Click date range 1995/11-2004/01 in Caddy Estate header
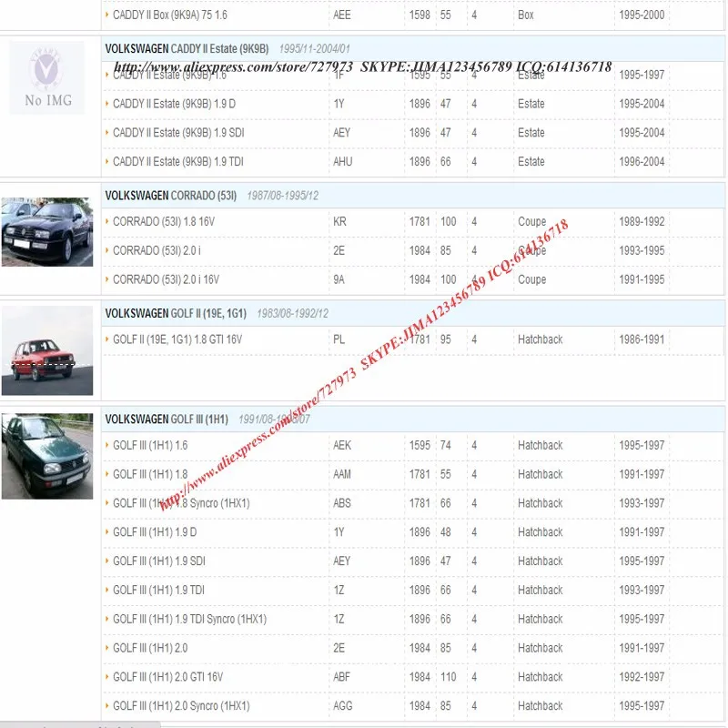 (x=314, y=49)
